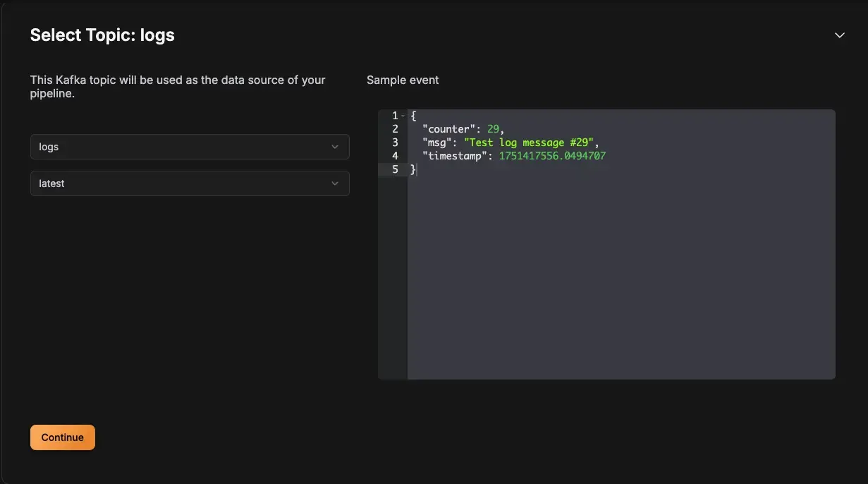Click the chevron arrow in latest selector
The image size is (868, 484).
point(335,183)
